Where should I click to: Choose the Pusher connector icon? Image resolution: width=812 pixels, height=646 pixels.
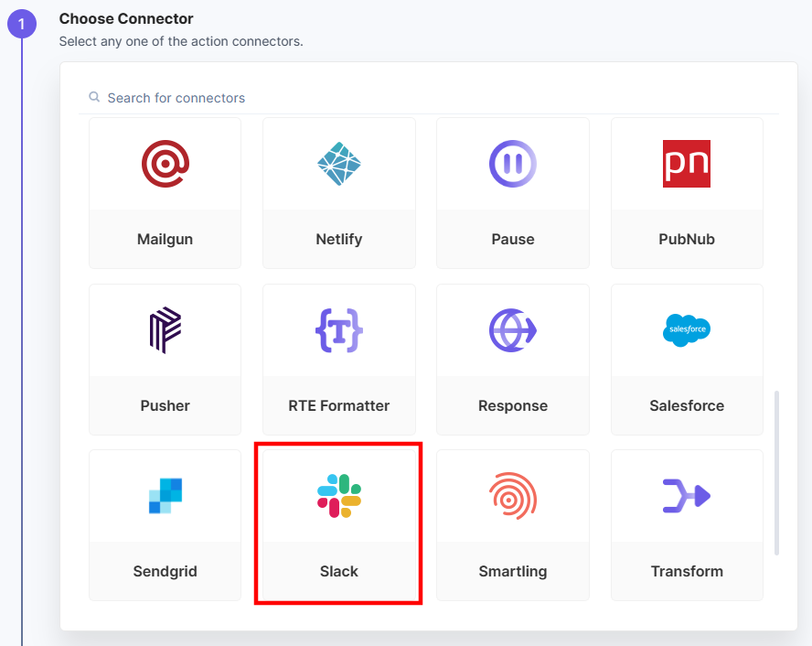click(166, 330)
